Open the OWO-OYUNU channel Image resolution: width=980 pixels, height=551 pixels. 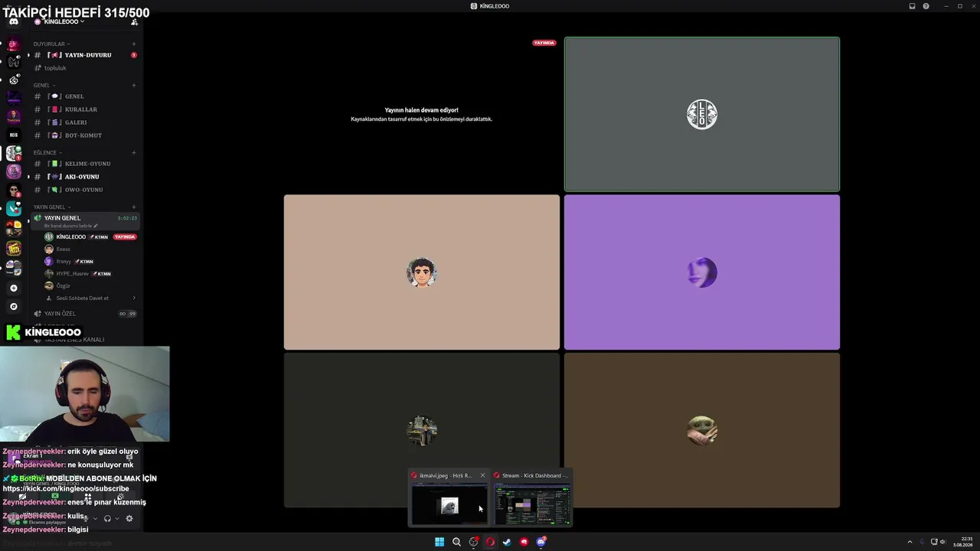(x=86, y=190)
